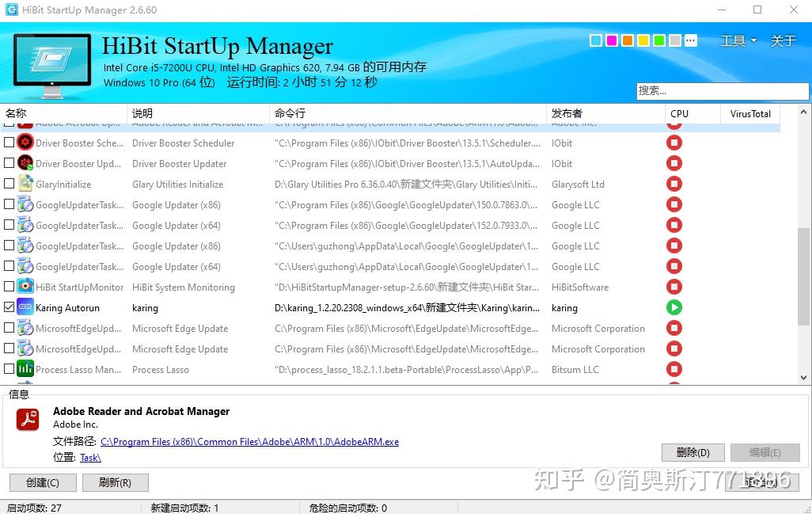Choose the green theme color swatch
812x514 pixels.
coord(659,40)
